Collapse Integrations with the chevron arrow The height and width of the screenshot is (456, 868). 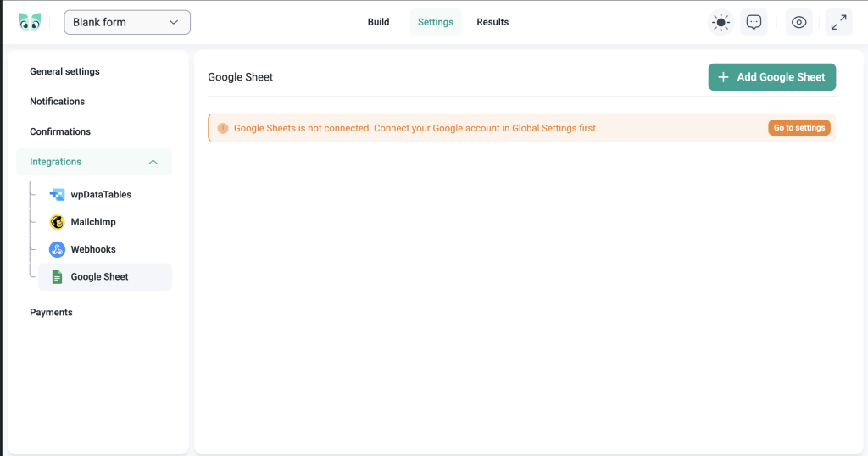click(153, 162)
